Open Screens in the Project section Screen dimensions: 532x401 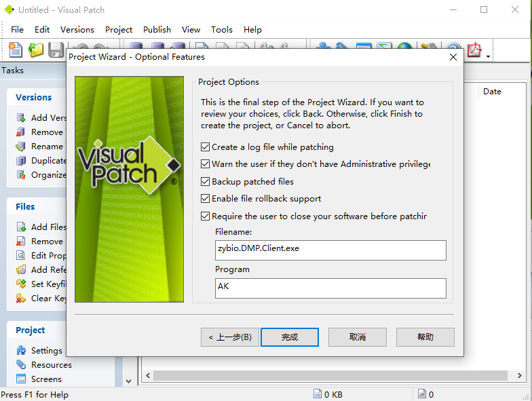[x=39, y=379]
